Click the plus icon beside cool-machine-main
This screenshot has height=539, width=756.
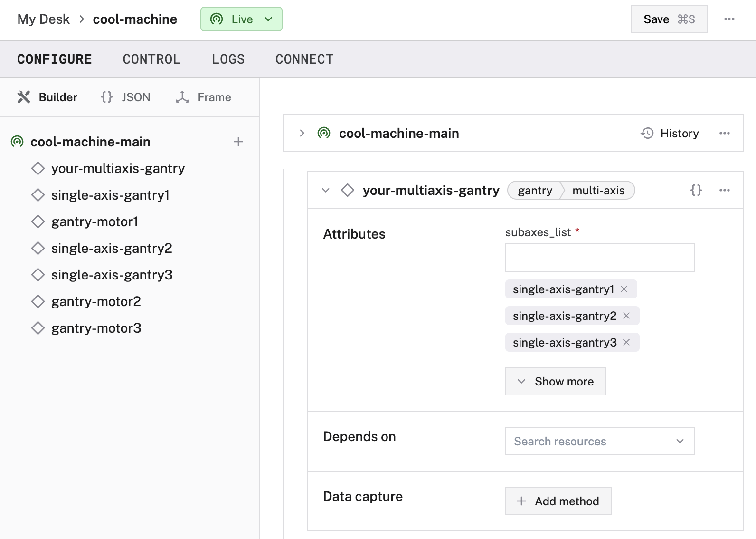click(x=238, y=142)
